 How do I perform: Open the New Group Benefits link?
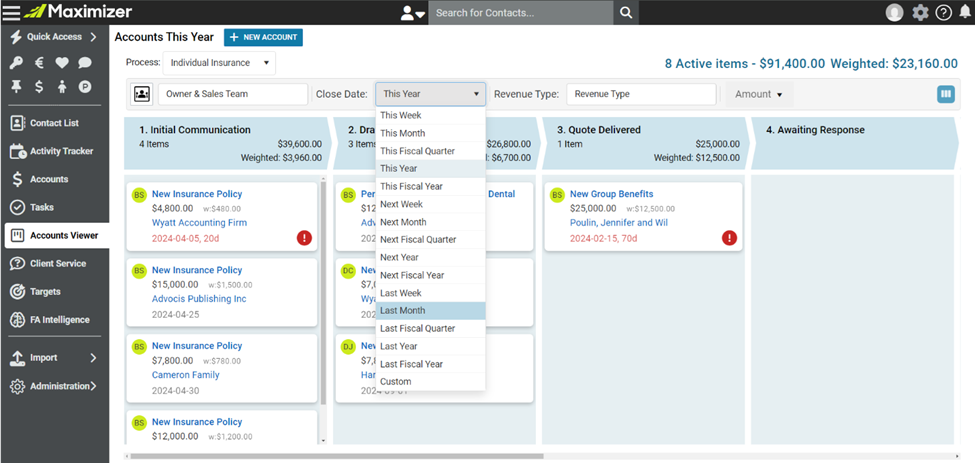[x=612, y=194]
